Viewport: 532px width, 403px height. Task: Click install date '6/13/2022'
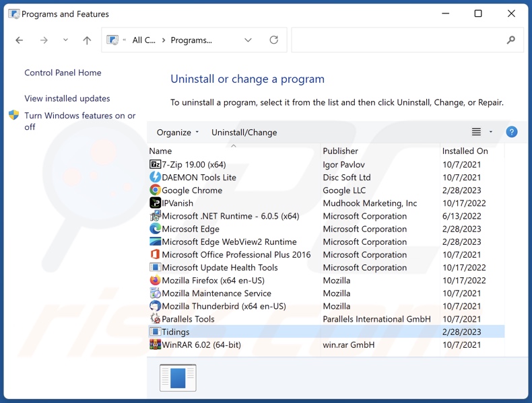pyautogui.click(x=462, y=216)
